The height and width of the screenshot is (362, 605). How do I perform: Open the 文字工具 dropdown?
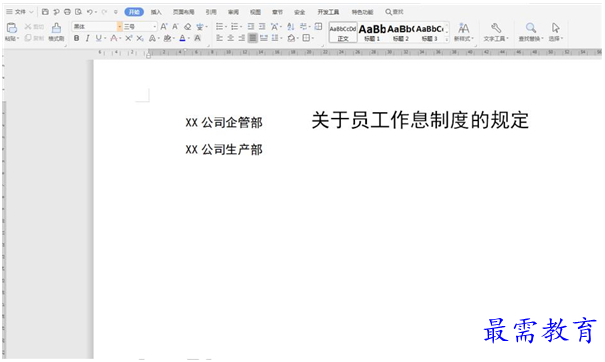pos(496,32)
